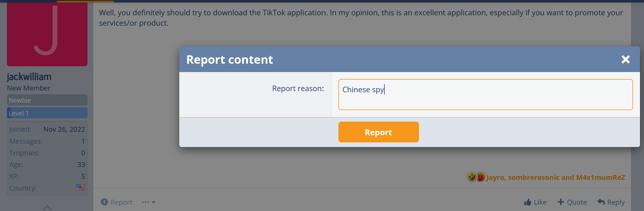644x211 pixels.
Task: Click the Reply arrow icon
Action: tap(601, 202)
